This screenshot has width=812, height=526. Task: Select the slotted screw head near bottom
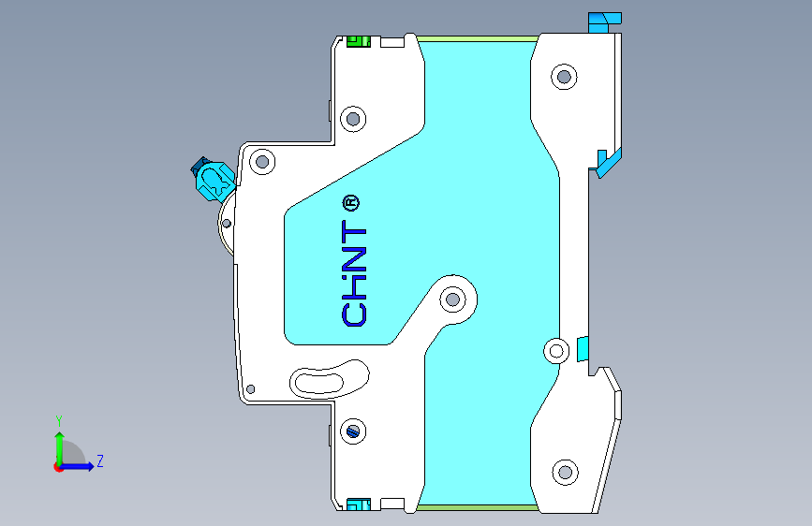coord(353,431)
